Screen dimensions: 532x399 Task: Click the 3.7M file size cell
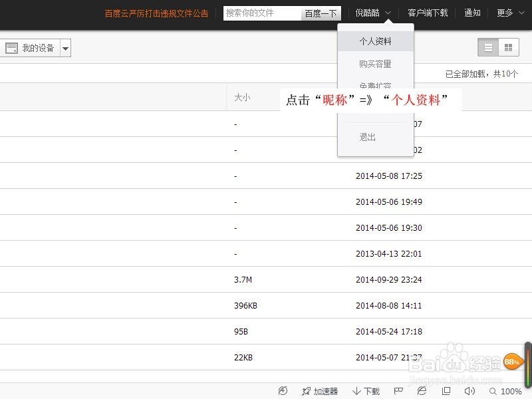243,279
